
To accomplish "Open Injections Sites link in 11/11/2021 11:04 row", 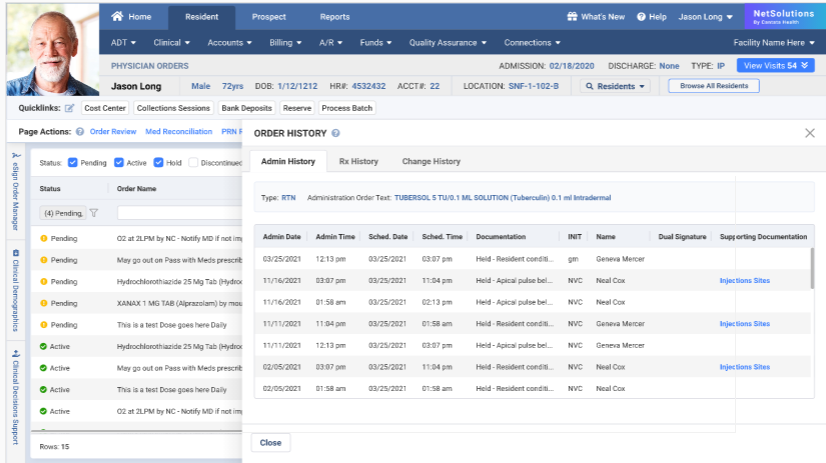I will (x=744, y=324).
